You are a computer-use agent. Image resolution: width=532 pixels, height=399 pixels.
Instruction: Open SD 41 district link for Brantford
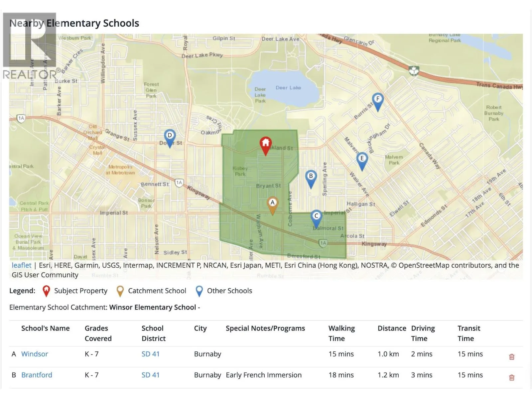[x=150, y=375]
